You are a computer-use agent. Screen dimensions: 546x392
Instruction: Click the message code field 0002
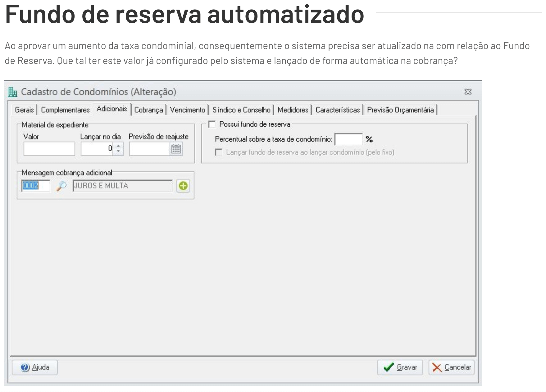pyautogui.click(x=36, y=185)
